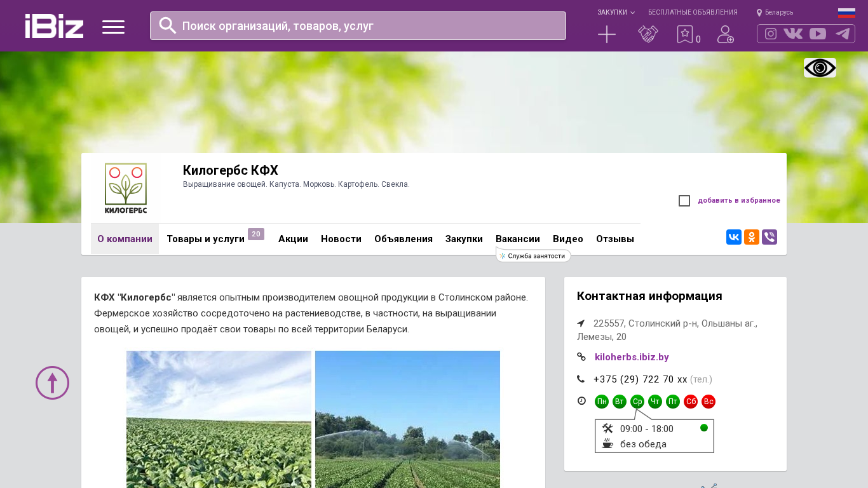This screenshot has height=488, width=868.
Task: Open the handshake partners icon
Action: (x=648, y=34)
